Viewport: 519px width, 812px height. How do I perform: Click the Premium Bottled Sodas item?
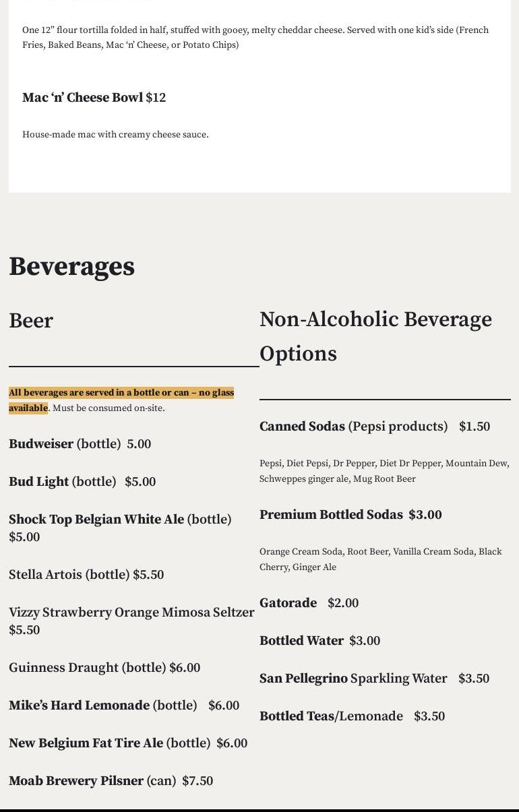pyautogui.click(x=350, y=515)
